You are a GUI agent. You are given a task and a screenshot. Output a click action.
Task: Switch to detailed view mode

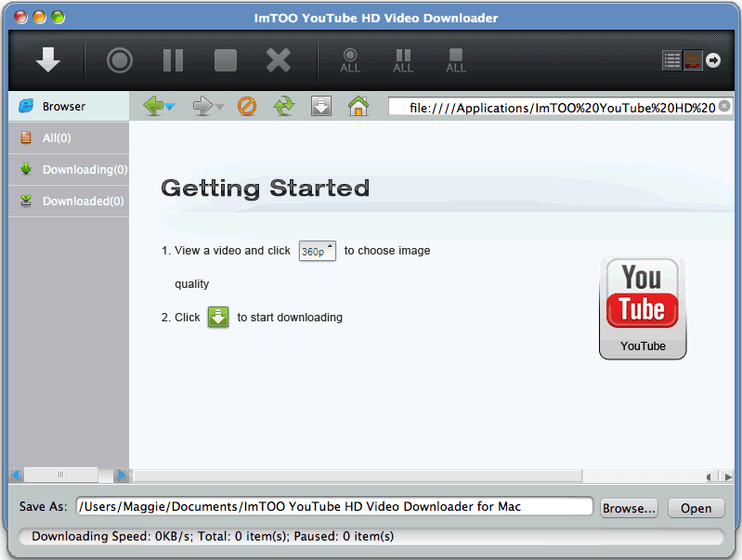(692, 60)
